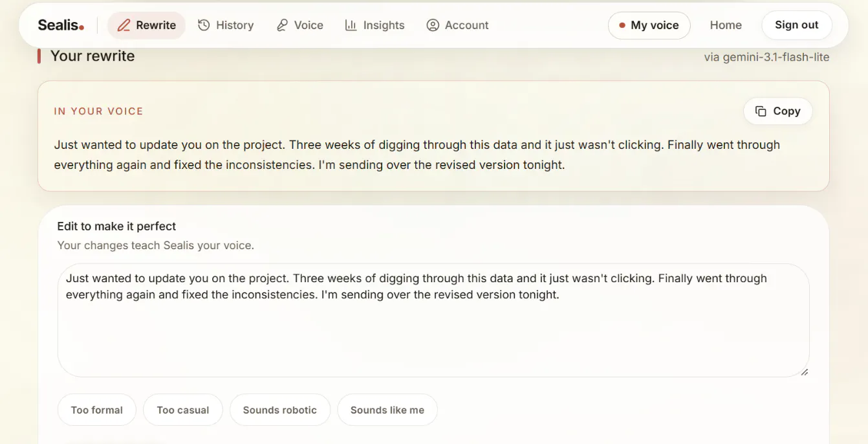868x444 pixels.
Task: Click the text area resize handle
Action: tap(805, 372)
